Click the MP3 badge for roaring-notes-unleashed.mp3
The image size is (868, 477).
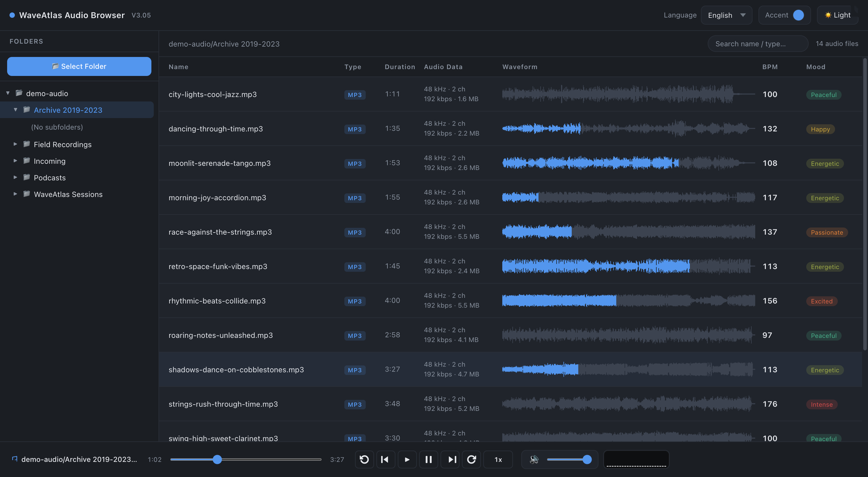(354, 336)
